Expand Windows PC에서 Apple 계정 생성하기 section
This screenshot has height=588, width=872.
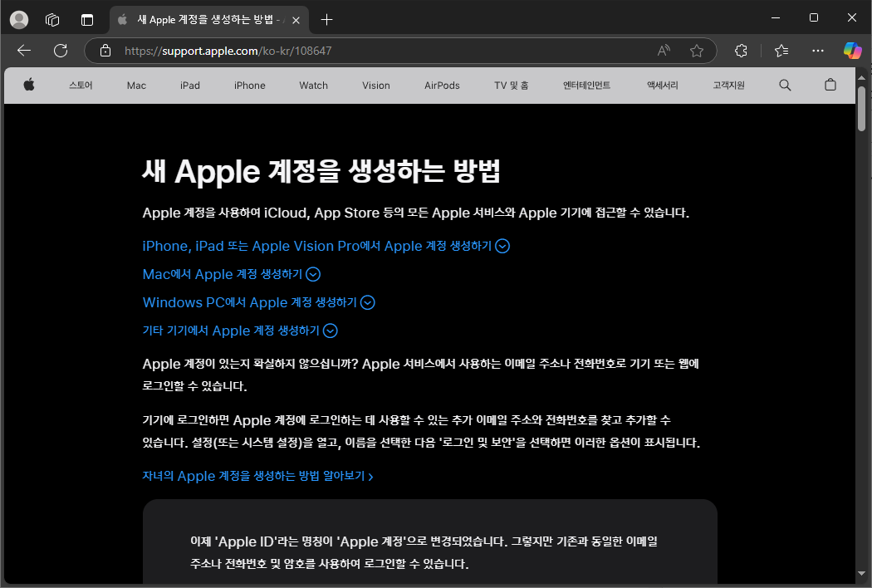258,302
